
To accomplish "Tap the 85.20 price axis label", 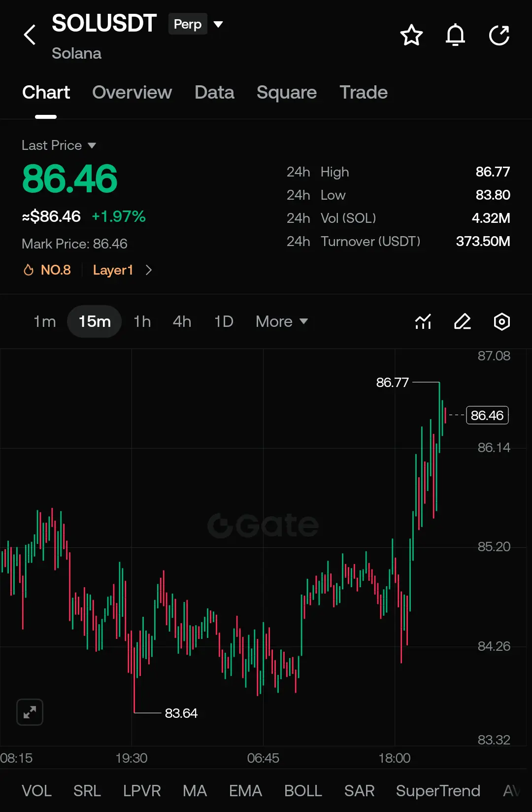I will (494, 546).
